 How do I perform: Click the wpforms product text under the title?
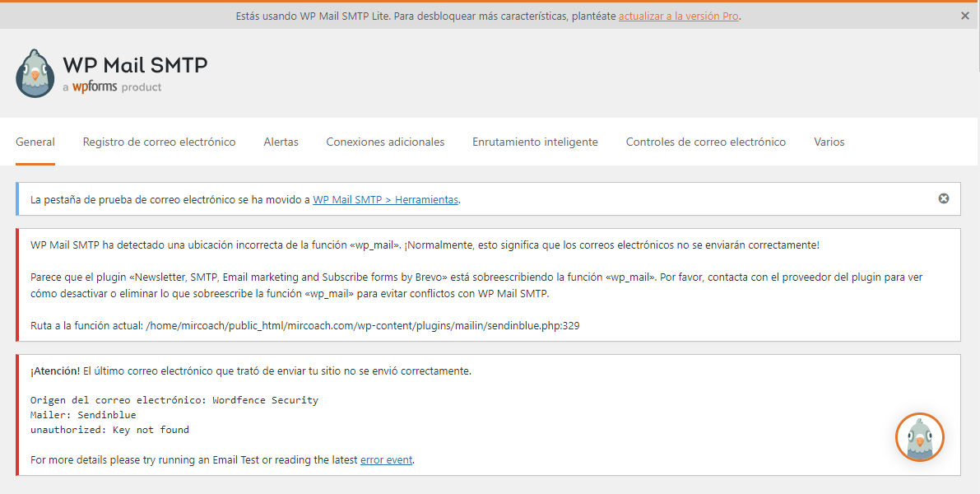point(112,87)
